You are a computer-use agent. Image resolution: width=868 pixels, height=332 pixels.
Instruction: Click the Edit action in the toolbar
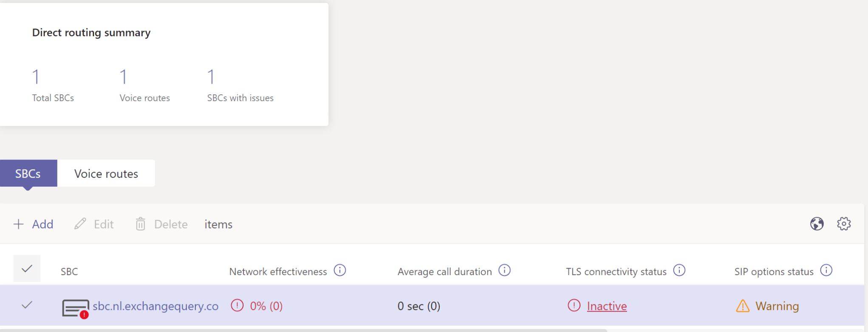(94, 224)
